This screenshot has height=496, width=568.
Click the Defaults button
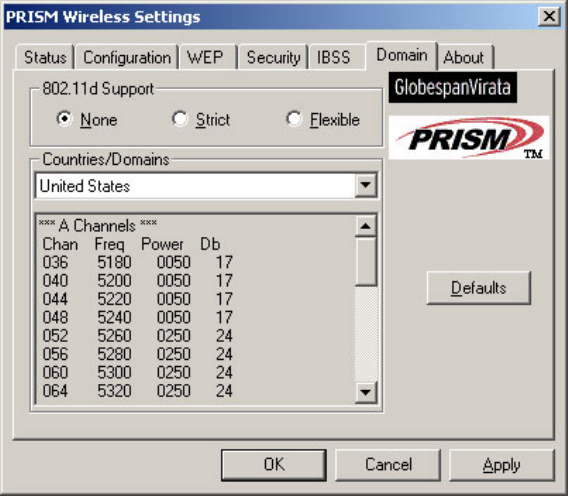[x=478, y=288]
